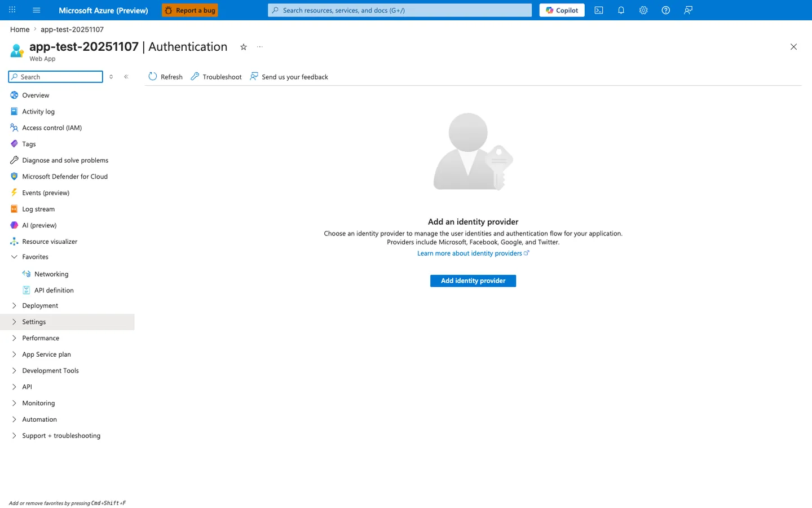Viewport: 812px width, 508px height.
Task: Open portal settings gear
Action: point(643,10)
